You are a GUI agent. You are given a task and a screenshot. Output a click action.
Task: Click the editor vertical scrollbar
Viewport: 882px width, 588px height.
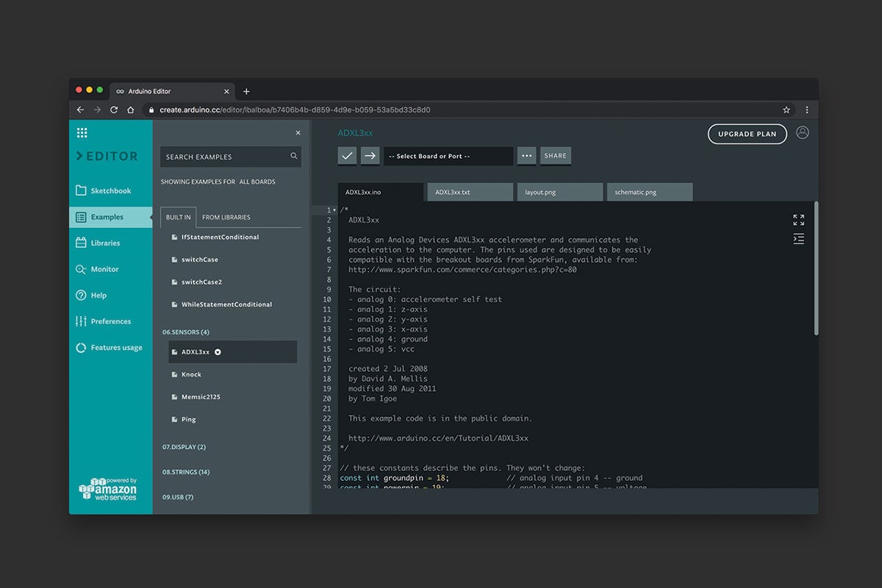coord(816,269)
